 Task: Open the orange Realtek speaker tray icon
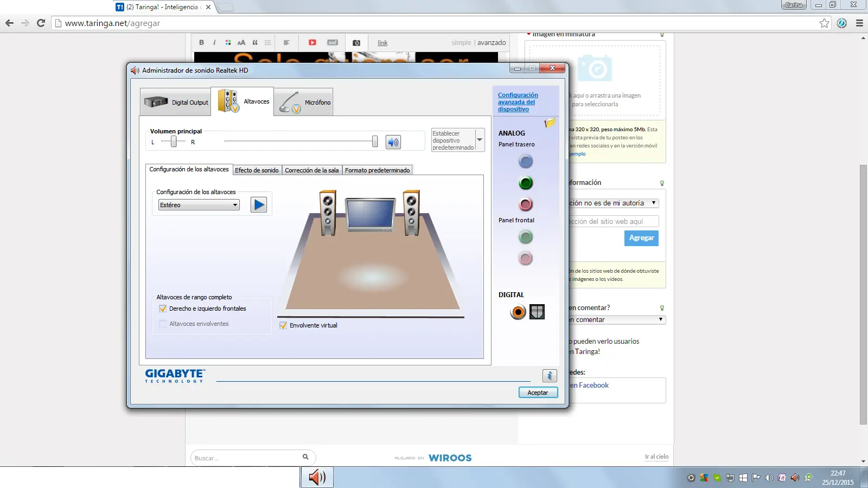pos(795,478)
